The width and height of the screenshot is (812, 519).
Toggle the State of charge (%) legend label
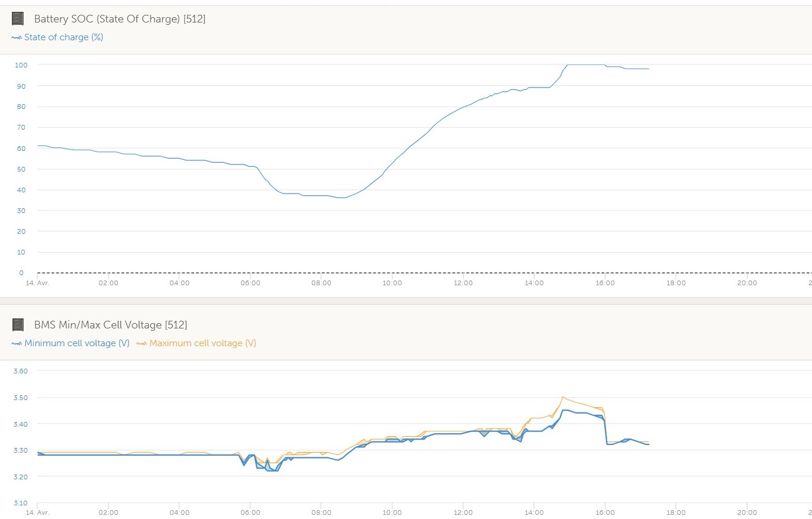pyautogui.click(x=63, y=37)
